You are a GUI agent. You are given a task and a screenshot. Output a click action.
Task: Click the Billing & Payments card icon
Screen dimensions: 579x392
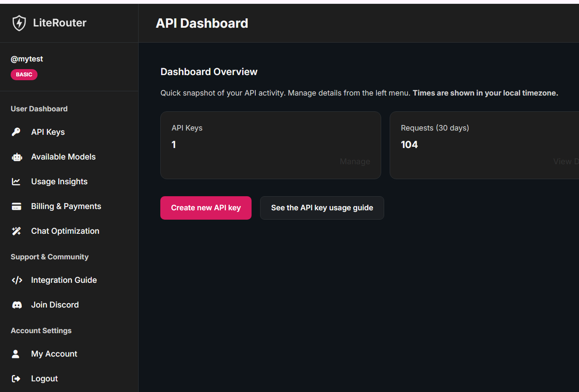tap(16, 206)
